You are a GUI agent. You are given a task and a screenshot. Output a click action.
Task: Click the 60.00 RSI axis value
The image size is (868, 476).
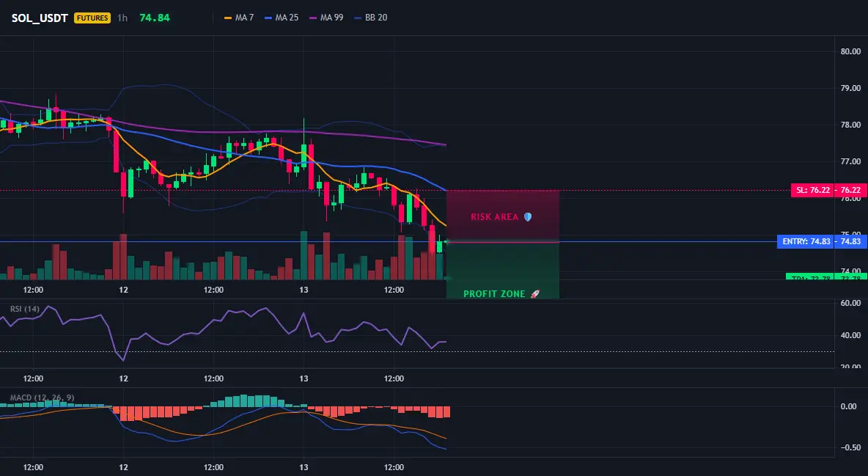[850, 303]
